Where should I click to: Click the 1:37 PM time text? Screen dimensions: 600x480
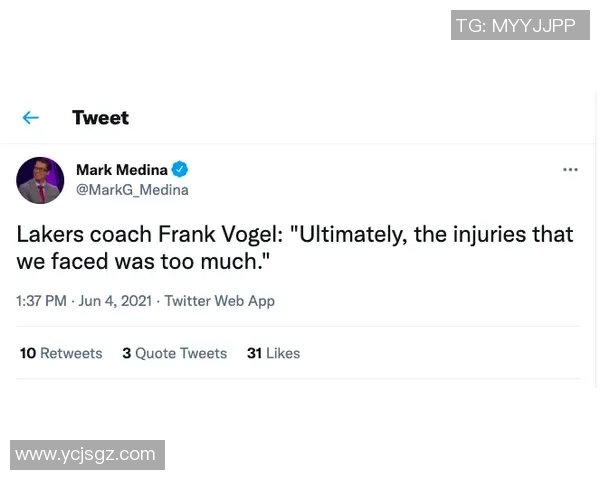pyautogui.click(x=41, y=301)
